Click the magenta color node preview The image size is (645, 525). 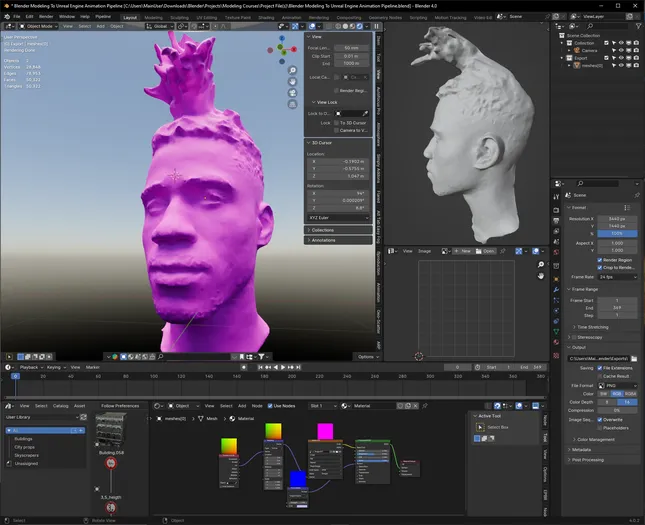(x=325, y=432)
